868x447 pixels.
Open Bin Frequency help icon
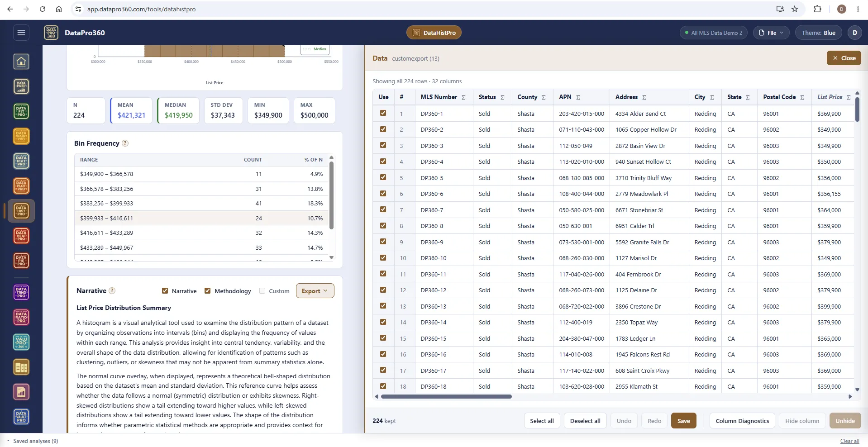(x=125, y=143)
